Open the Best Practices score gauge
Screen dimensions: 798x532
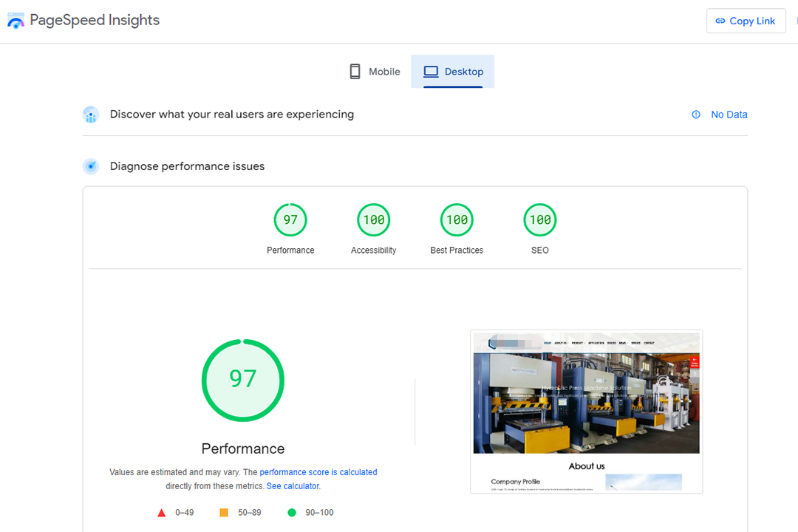457,220
